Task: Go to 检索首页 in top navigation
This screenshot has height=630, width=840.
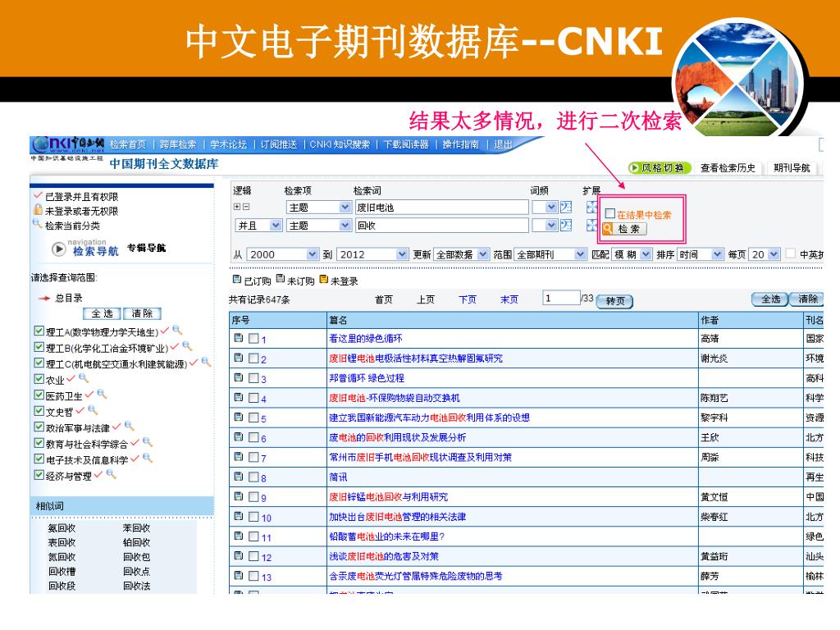Action: [128, 144]
